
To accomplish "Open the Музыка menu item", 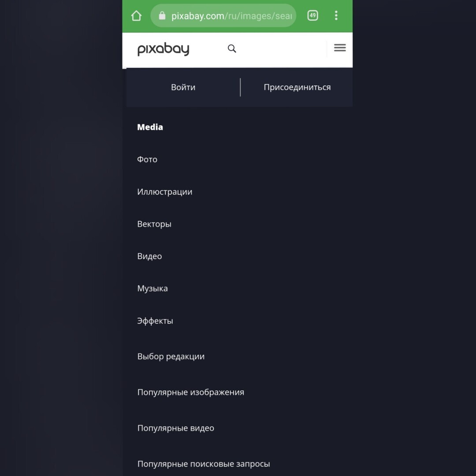I will [x=152, y=288].
